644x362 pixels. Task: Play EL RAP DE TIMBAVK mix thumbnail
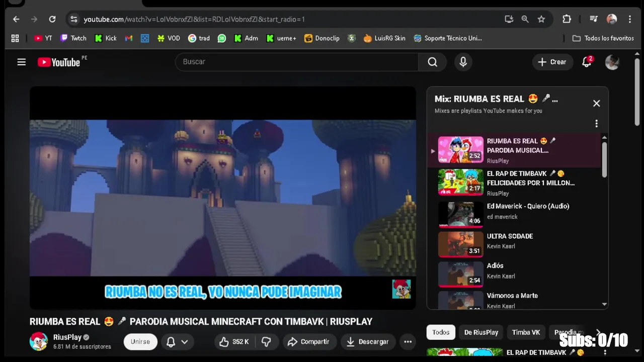click(460, 182)
